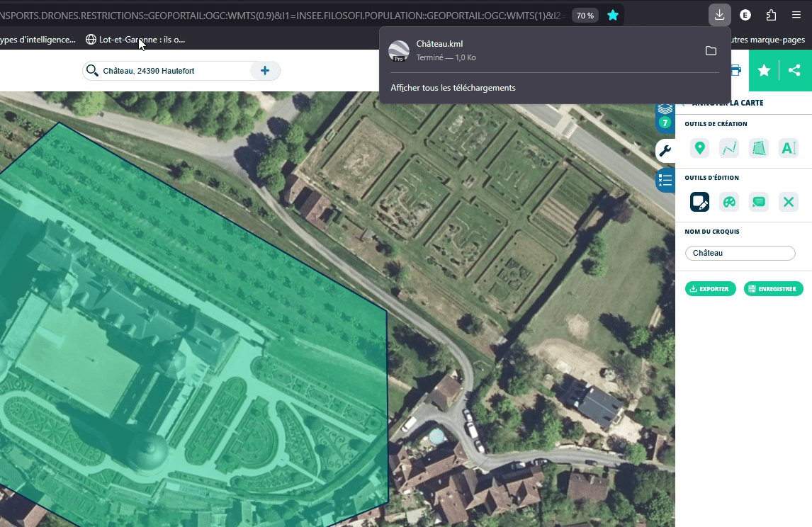
Task: Click the favorites star in green header
Action: point(764,70)
